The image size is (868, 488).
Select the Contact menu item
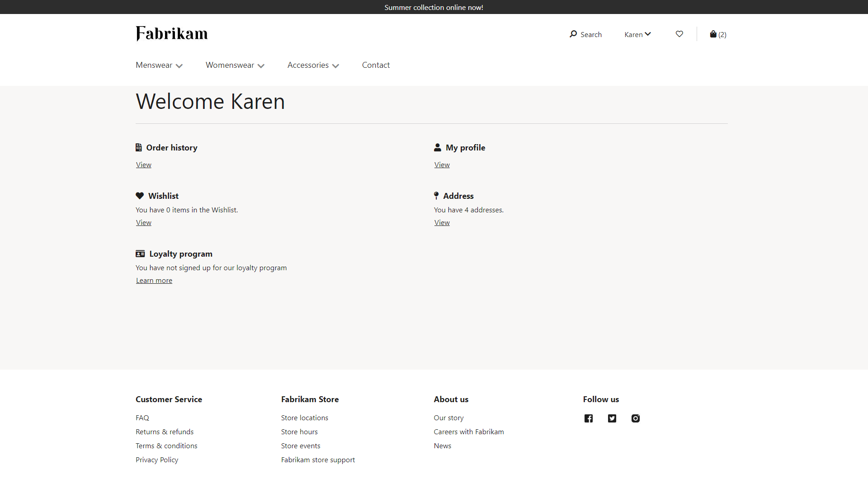click(376, 65)
